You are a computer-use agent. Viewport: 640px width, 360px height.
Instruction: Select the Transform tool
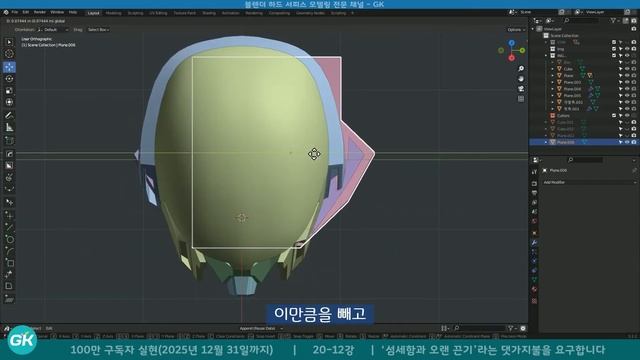click(x=9, y=102)
